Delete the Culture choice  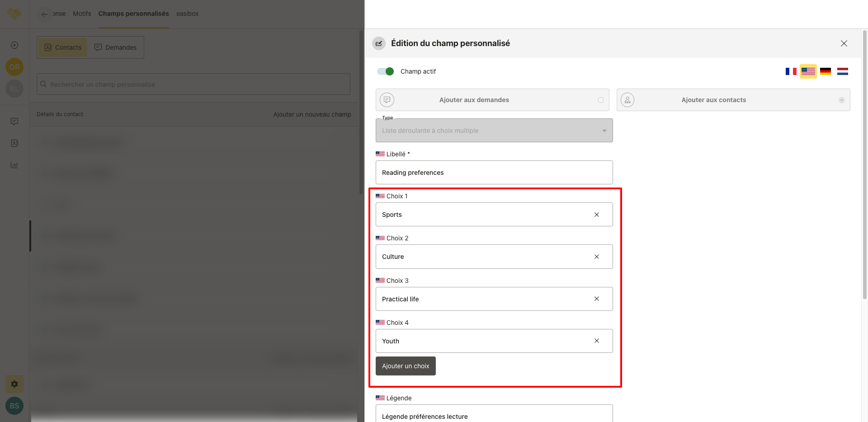click(596, 257)
